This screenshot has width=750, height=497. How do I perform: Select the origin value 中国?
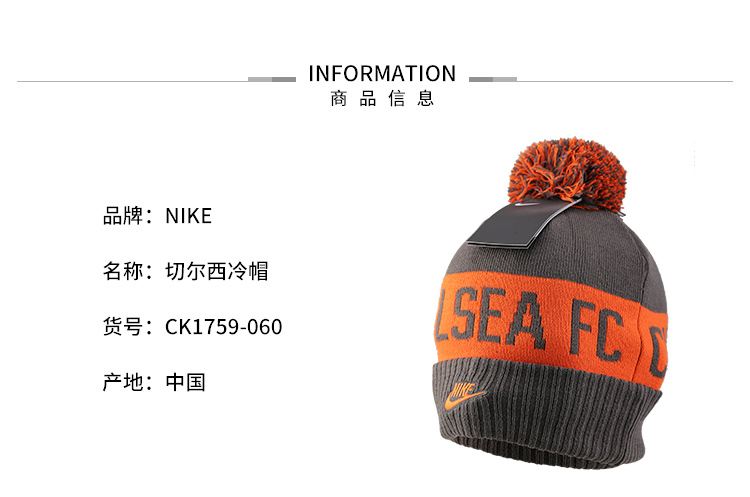pyautogui.click(x=186, y=382)
